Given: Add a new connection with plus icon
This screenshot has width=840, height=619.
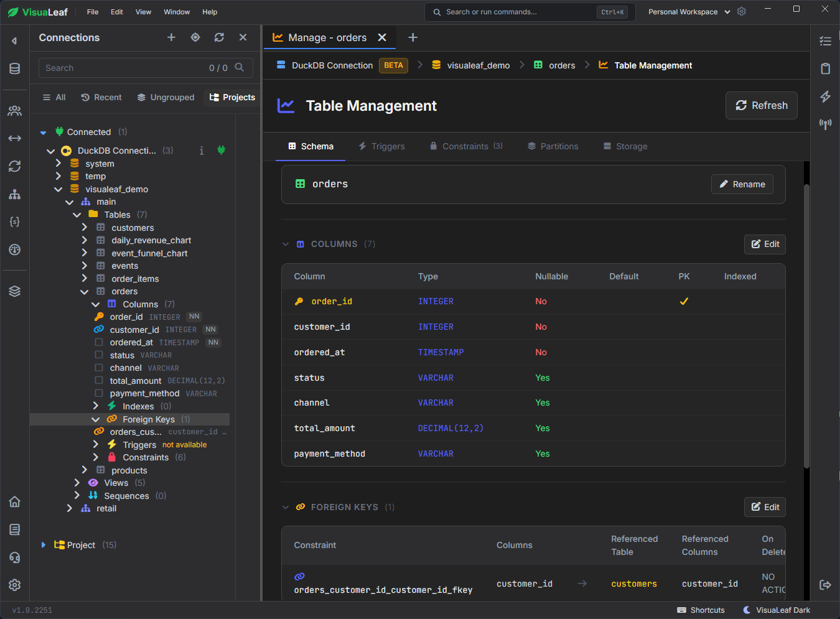Looking at the screenshot, I should 171,37.
